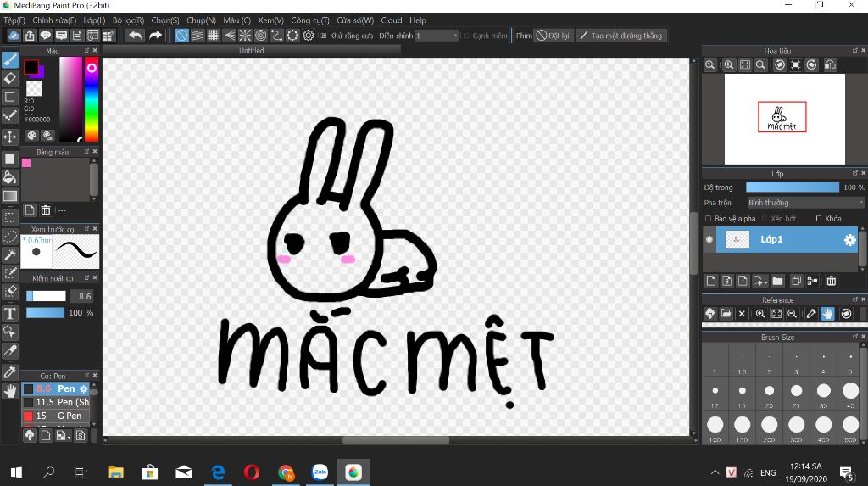Open image file in Reference panel

coord(726,314)
